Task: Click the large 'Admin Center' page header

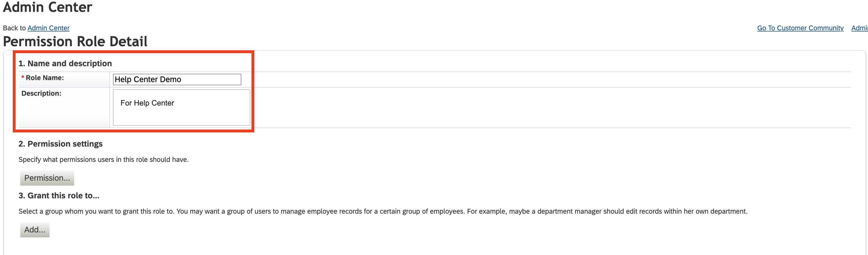Action: pyautogui.click(x=48, y=7)
